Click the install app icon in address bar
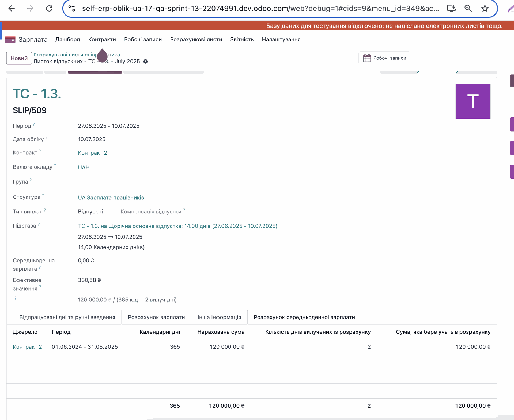The image size is (514, 420). pos(451,9)
